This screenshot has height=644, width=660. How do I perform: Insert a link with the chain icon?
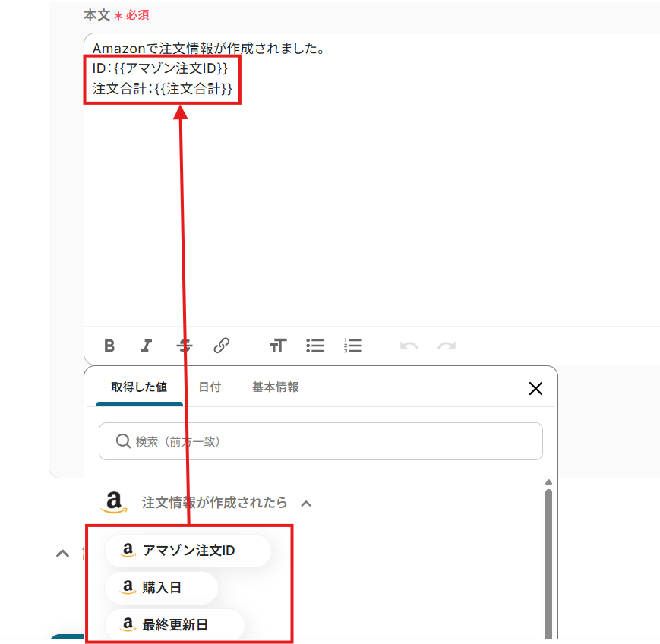(222, 346)
